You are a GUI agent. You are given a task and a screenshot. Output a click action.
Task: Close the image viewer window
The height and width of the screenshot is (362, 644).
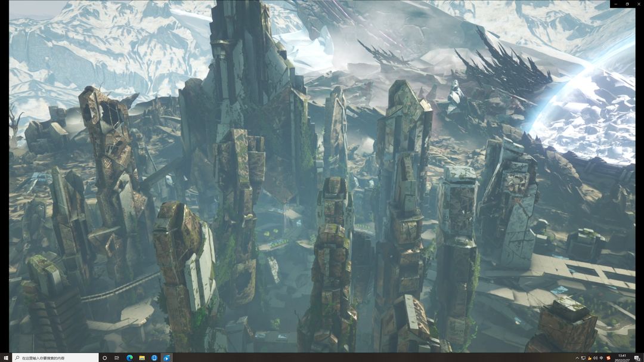click(638, 4)
